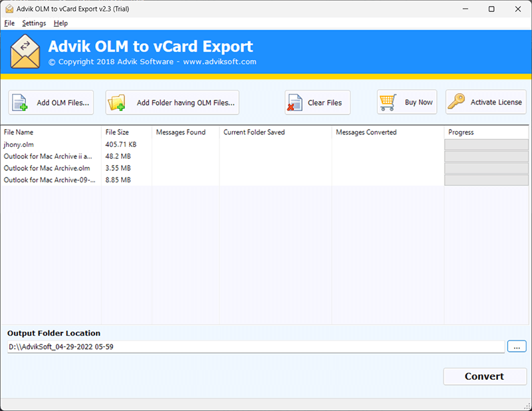Click the File Name column header
This screenshot has width=532, height=411.
(x=51, y=132)
